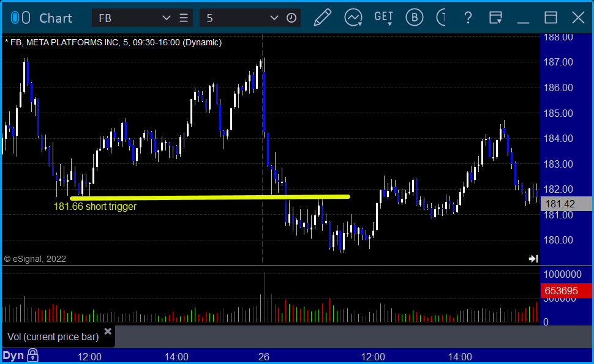
Task: Open the page layout dropdown icon
Action: pyautogui.click(x=495, y=17)
